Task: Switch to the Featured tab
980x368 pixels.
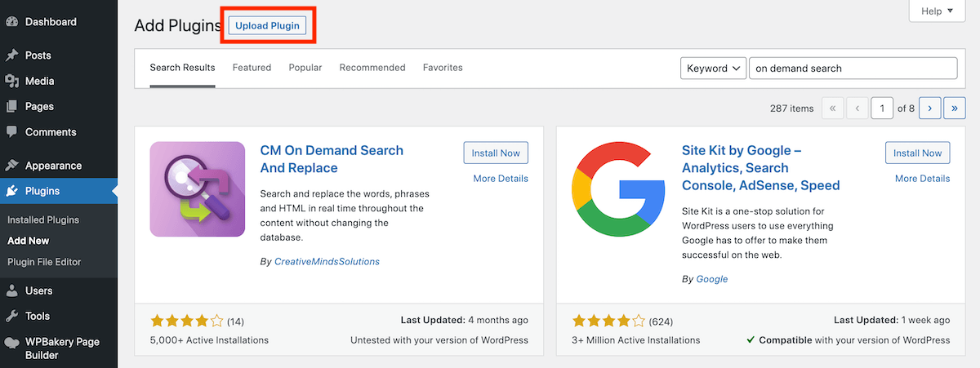Action: tap(252, 68)
